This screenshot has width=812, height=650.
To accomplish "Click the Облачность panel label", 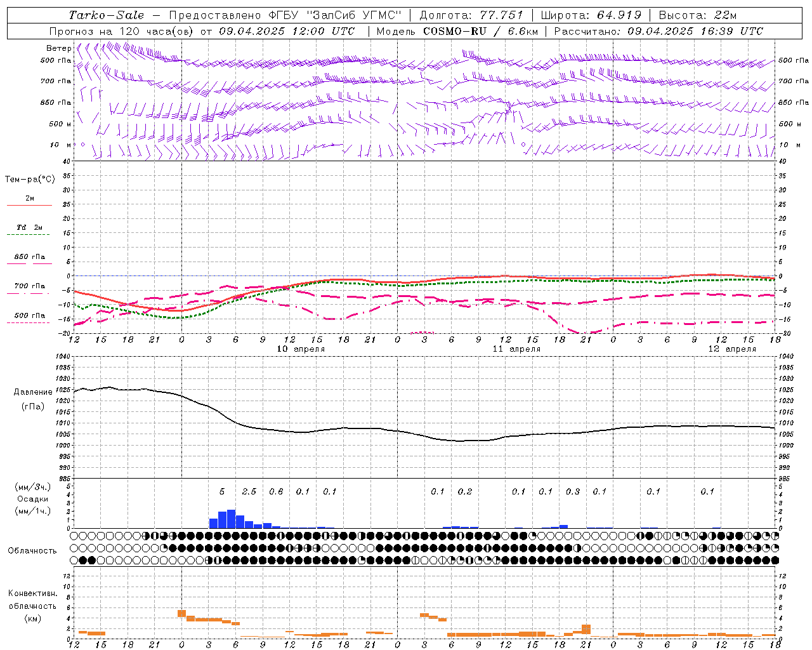I will (32, 551).
